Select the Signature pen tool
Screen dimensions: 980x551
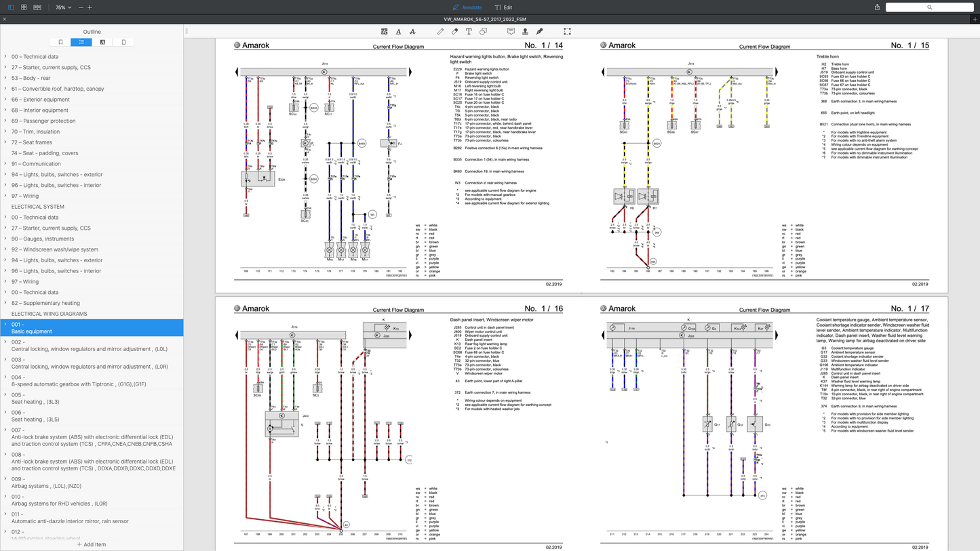[539, 31]
